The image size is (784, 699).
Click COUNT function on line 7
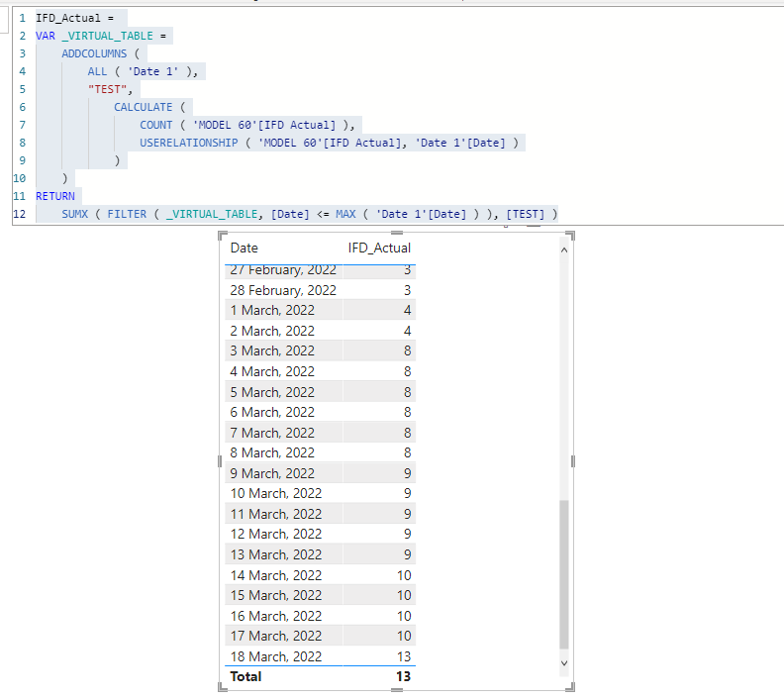click(156, 125)
